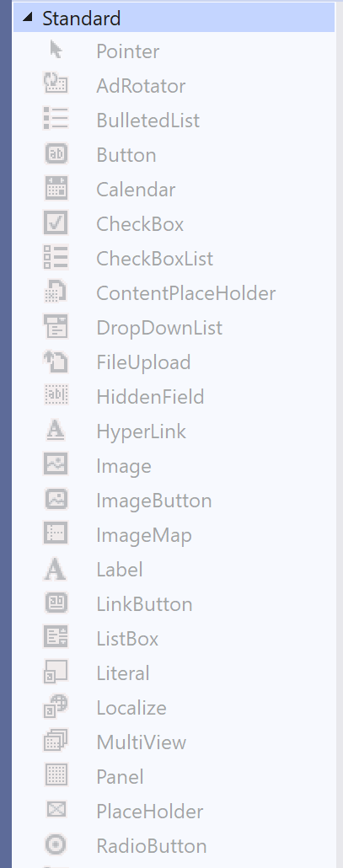Screen dimensions: 343x868
Task: Select the MultiView control icon
Action: (x=56, y=741)
